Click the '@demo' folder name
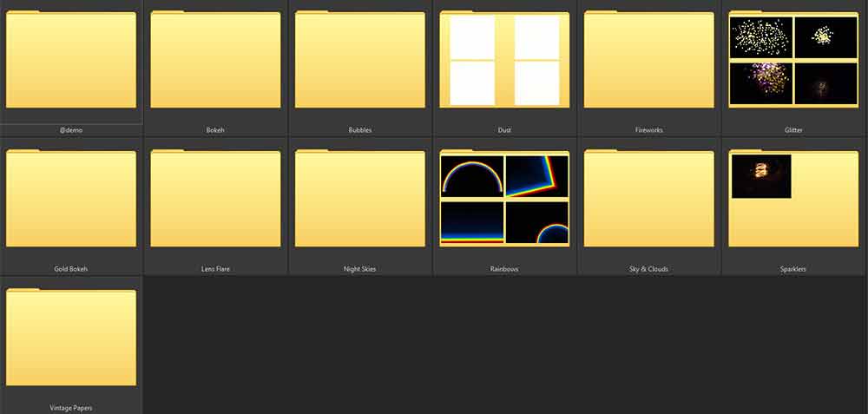 click(x=71, y=130)
